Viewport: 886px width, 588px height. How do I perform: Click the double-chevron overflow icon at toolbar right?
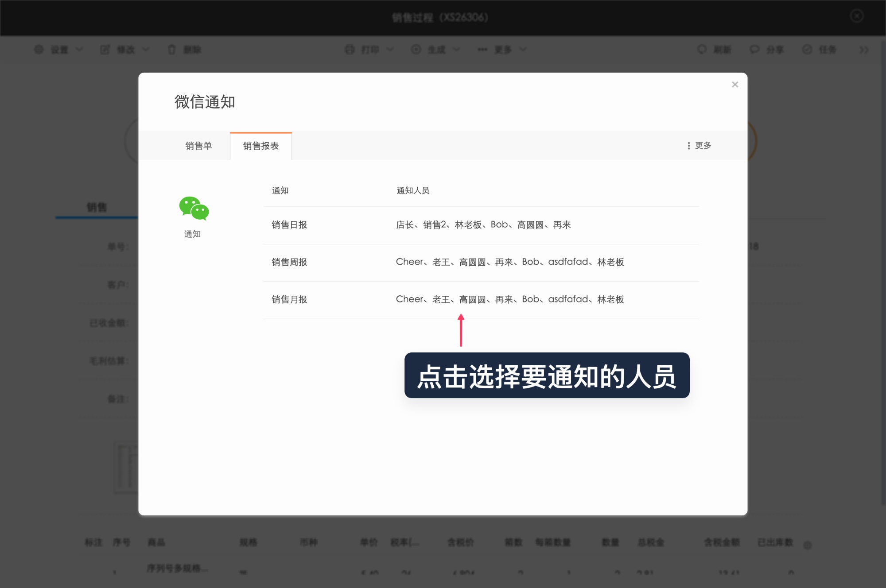tap(864, 50)
